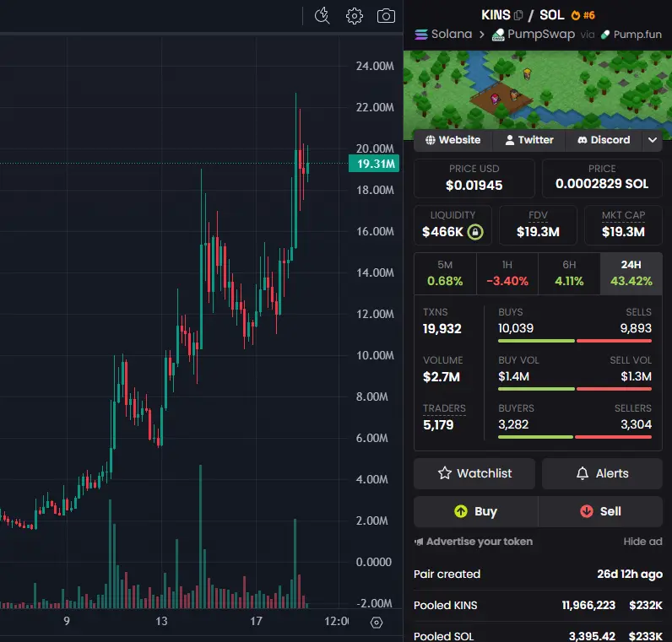Enable Alerts for this pair
Viewport: 672px width, 642px height.
pyautogui.click(x=602, y=473)
